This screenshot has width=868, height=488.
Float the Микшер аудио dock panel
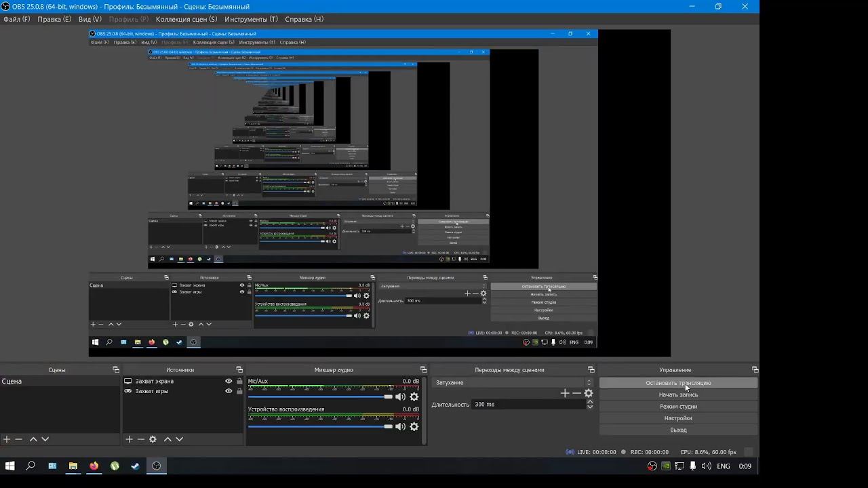pos(423,369)
